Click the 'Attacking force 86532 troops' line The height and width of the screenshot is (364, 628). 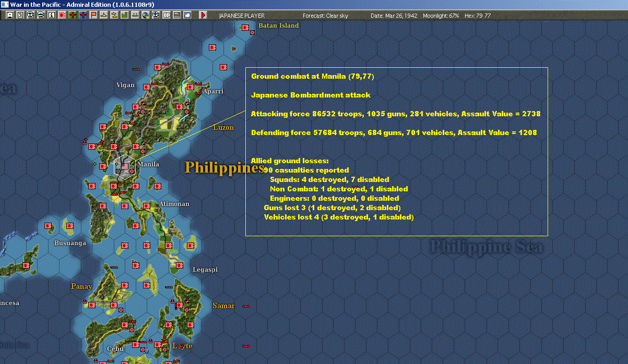point(396,114)
